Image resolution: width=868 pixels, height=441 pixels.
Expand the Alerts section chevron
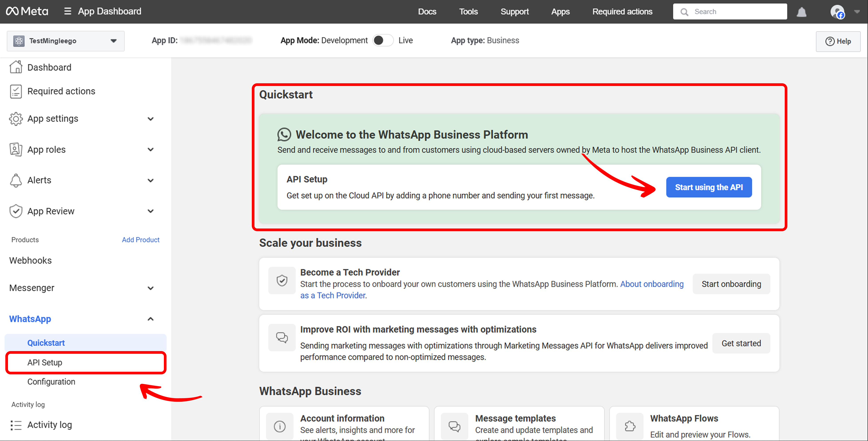151,181
